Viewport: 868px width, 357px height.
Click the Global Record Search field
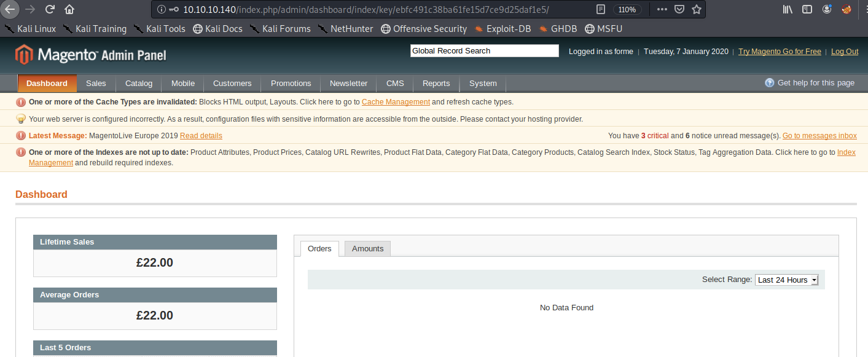[x=484, y=51]
